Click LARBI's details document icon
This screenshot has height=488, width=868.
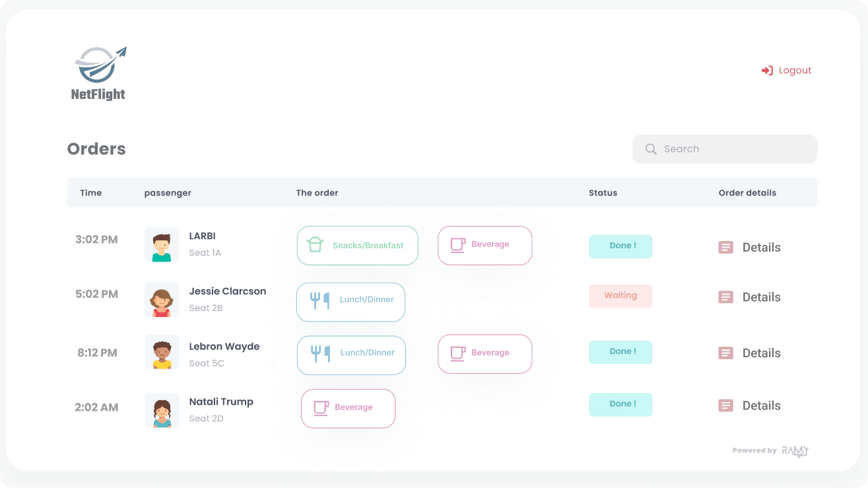[725, 248]
